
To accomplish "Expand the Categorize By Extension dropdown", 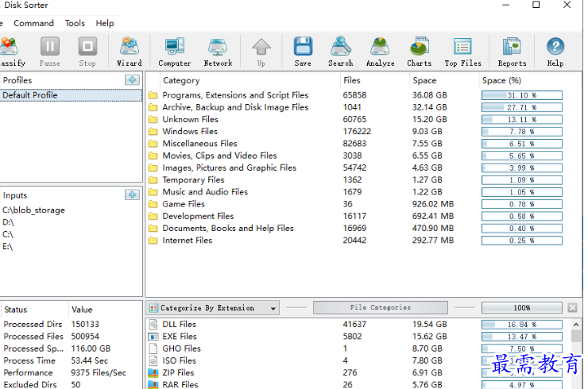I will [x=212, y=308].
